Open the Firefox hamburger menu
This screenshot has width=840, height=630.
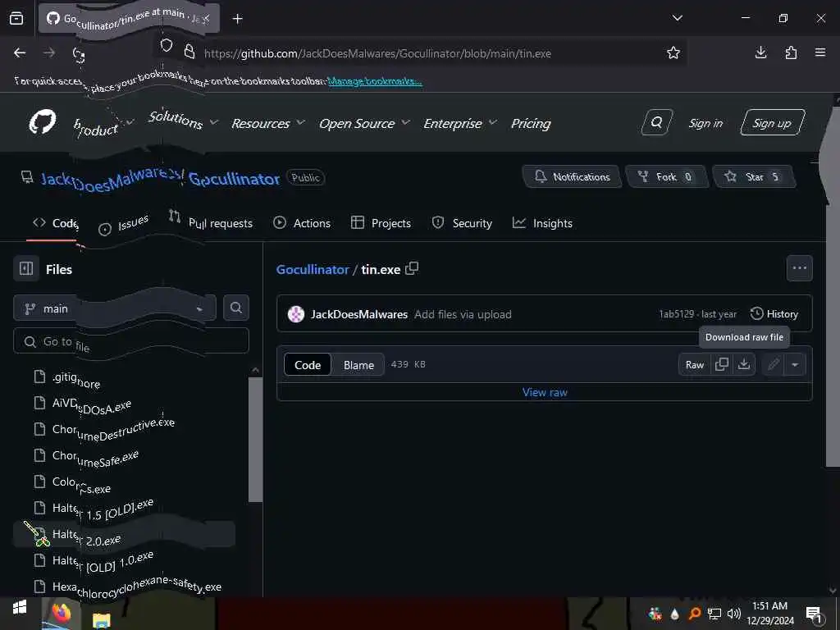click(x=820, y=52)
